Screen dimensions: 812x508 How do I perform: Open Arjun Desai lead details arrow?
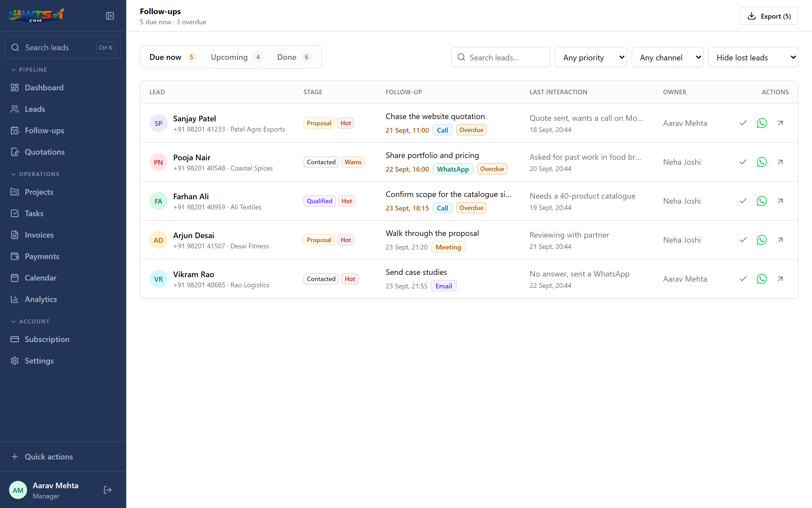(780, 240)
